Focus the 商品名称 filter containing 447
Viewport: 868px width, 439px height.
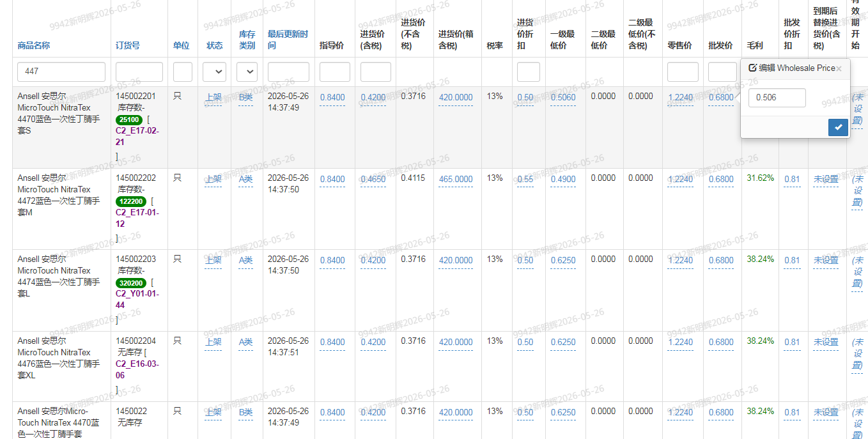tap(61, 72)
